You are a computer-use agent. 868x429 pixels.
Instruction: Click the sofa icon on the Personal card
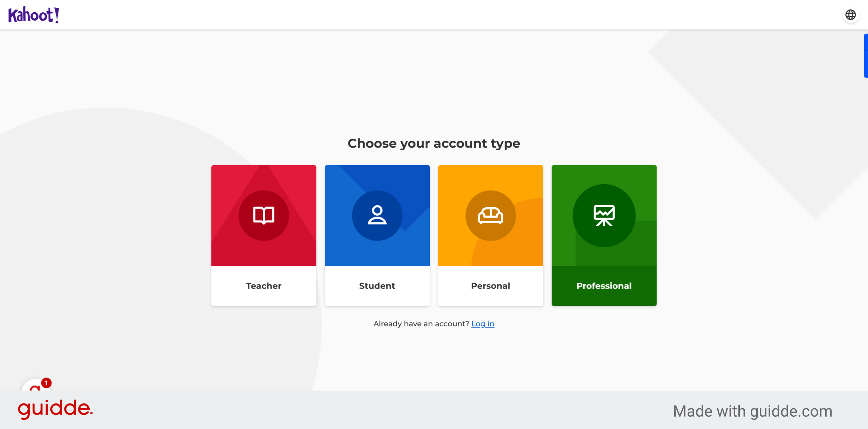point(490,215)
